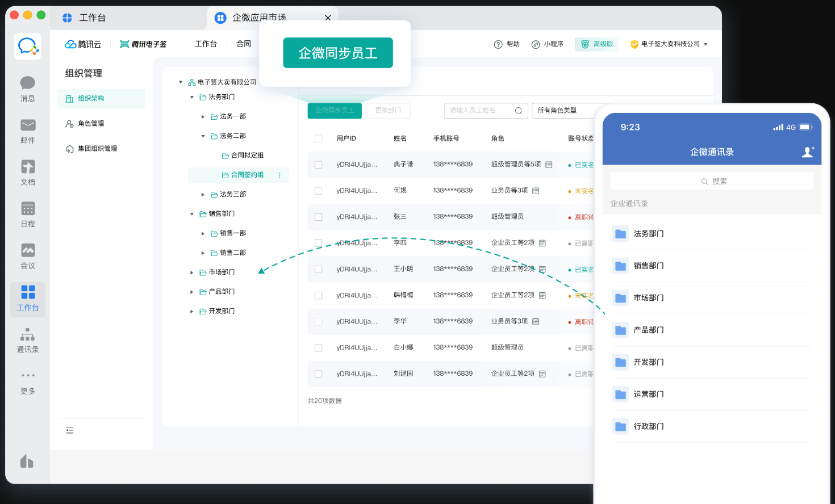
Task: Open the 合同 item in top navigation
Action: click(244, 44)
